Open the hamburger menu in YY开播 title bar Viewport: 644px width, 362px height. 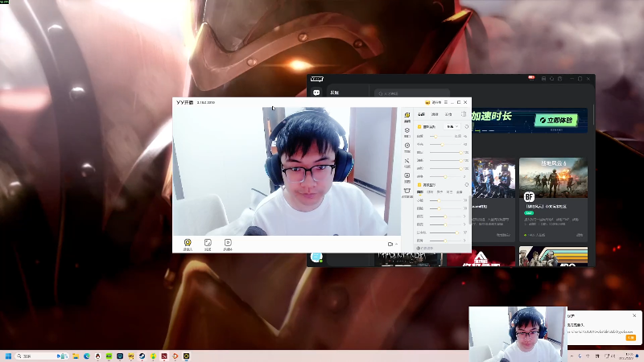446,102
